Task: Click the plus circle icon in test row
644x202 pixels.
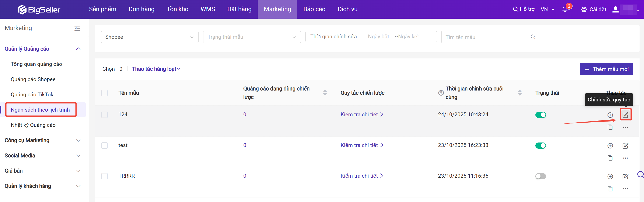Action: [610, 146]
